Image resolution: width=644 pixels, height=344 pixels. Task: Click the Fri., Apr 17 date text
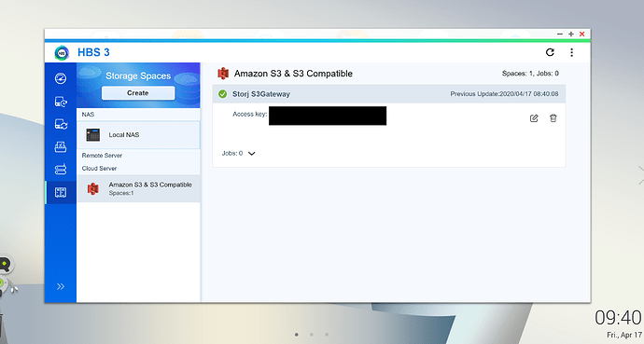click(624, 335)
